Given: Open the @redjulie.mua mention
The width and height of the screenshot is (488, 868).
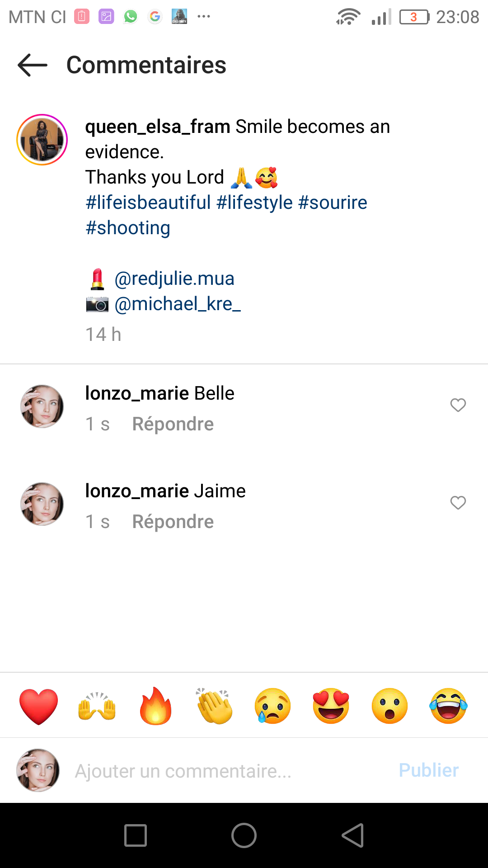Looking at the screenshot, I should click(174, 278).
